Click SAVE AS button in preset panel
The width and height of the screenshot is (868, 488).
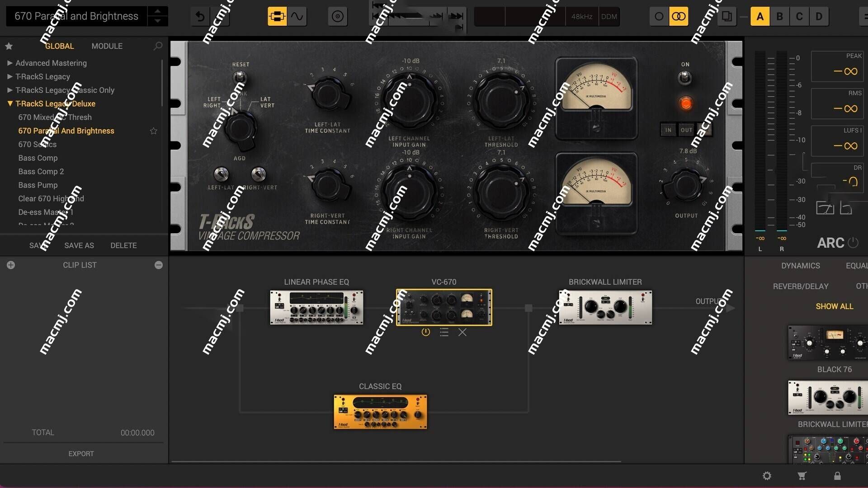79,245
